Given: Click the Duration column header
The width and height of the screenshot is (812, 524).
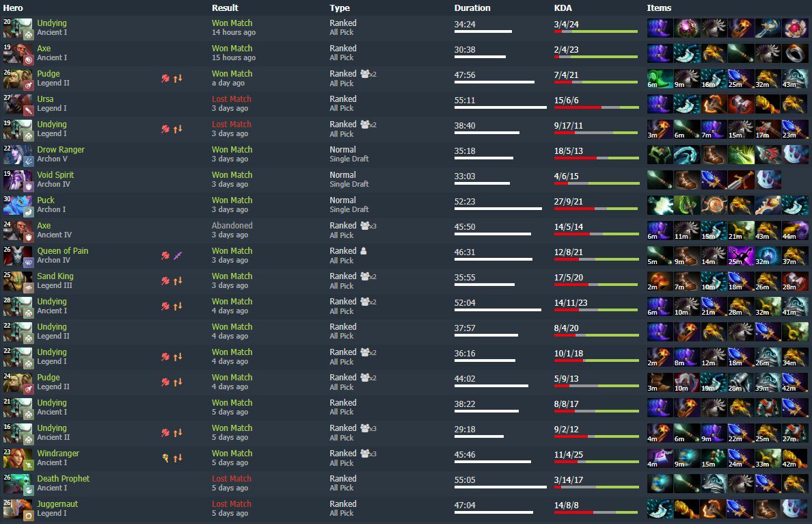Looking at the screenshot, I should click(472, 8).
